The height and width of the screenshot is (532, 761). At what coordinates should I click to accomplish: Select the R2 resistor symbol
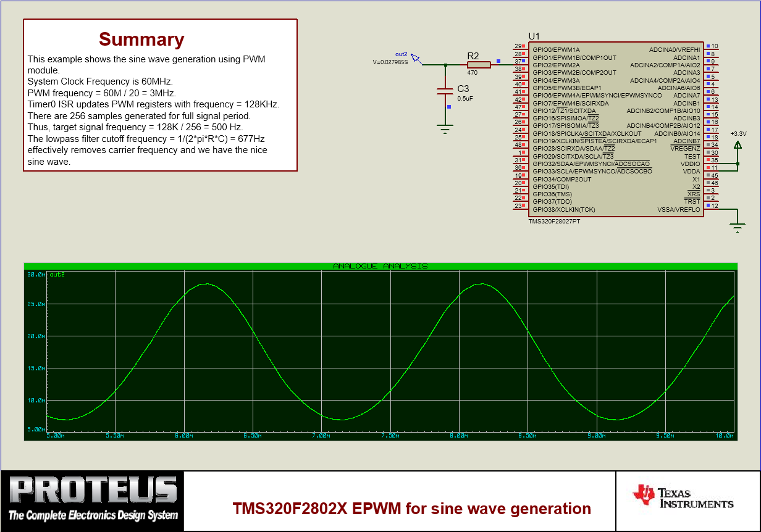479,64
